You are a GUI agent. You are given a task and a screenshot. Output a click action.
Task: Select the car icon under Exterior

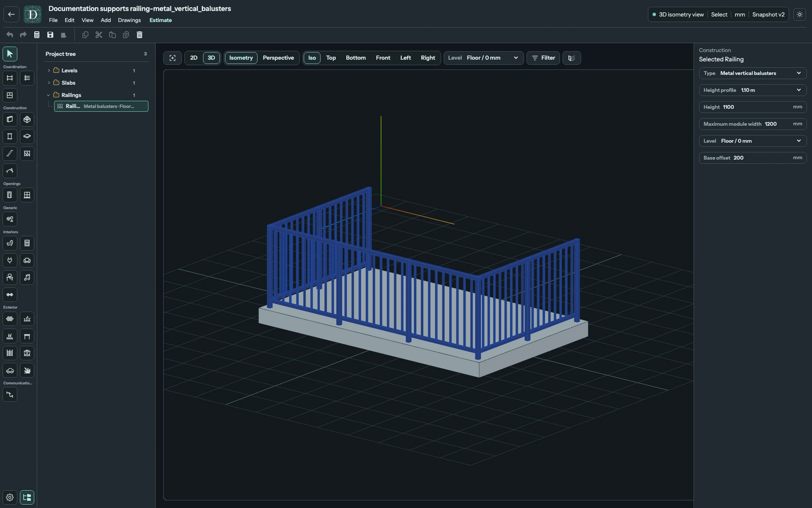(10, 370)
